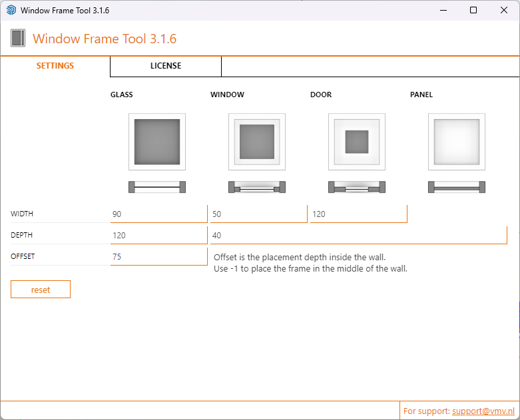The image size is (520, 420).
Task: Click the Door cross-section diagram
Action: [357, 187]
